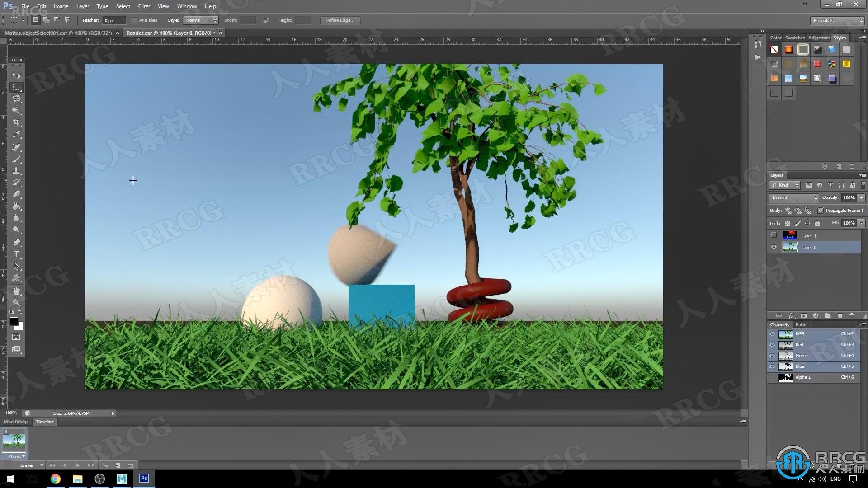Image resolution: width=868 pixels, height=488 pixels.
Task: Toggle visibility of Alpha 1 channel
Action: click(773, 377)
